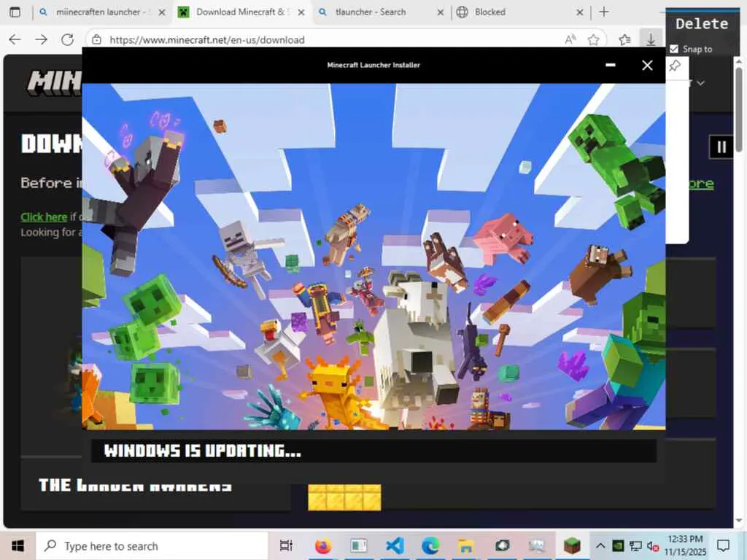Toggle the Snap to checkbox
747x560 pixels.
[674, 49]
